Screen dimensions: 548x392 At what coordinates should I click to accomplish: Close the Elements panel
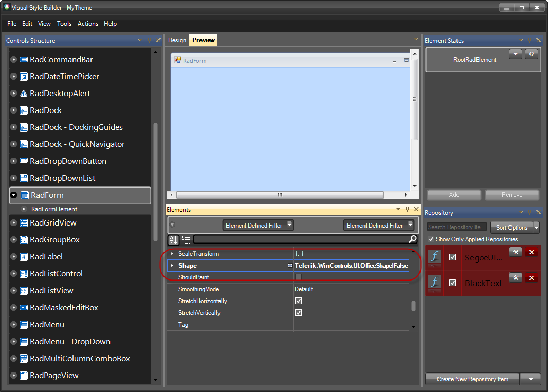416,209
